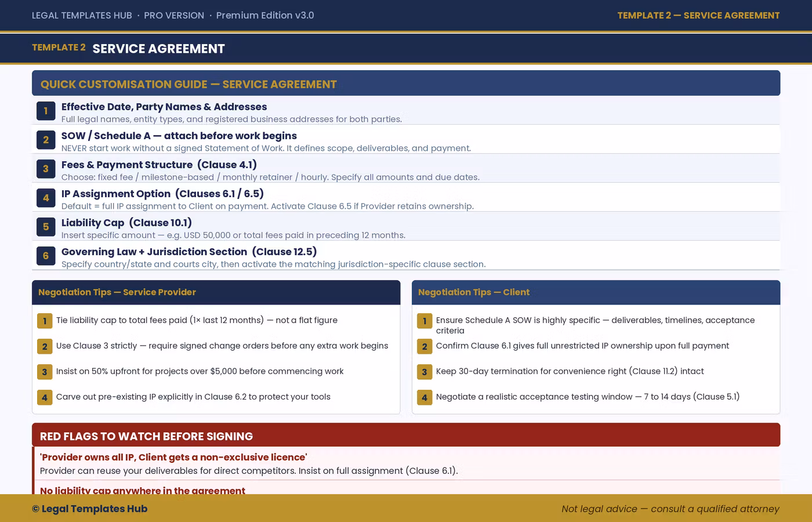Select the Negotiation Tips — Service Provider header
The width and height of the screenshot is (812, 522).
point(117,292)
